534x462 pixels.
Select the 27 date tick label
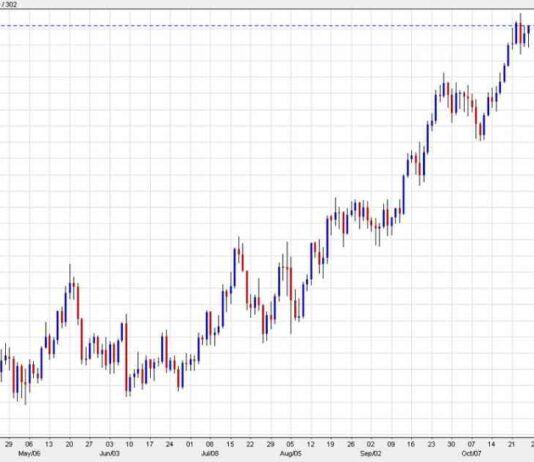tap(89, 444)
